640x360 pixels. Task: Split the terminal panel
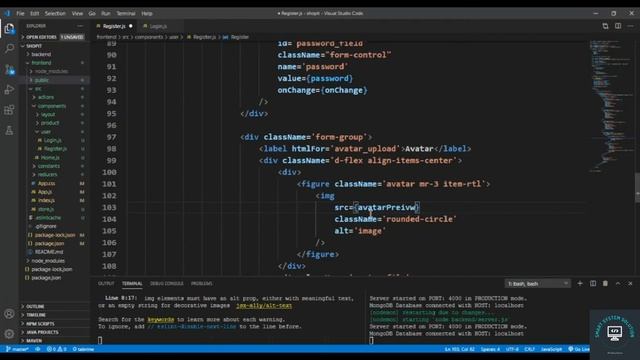click(x=593, y=283)
